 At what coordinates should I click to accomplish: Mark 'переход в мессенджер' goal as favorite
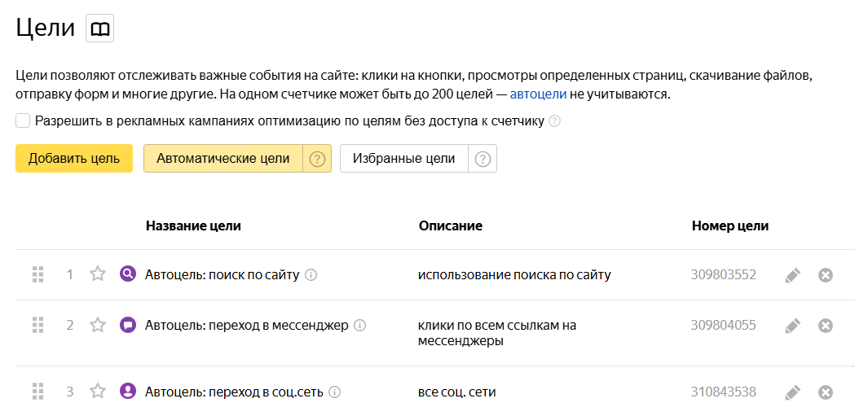pyautogui.click(x=98, y=325)
